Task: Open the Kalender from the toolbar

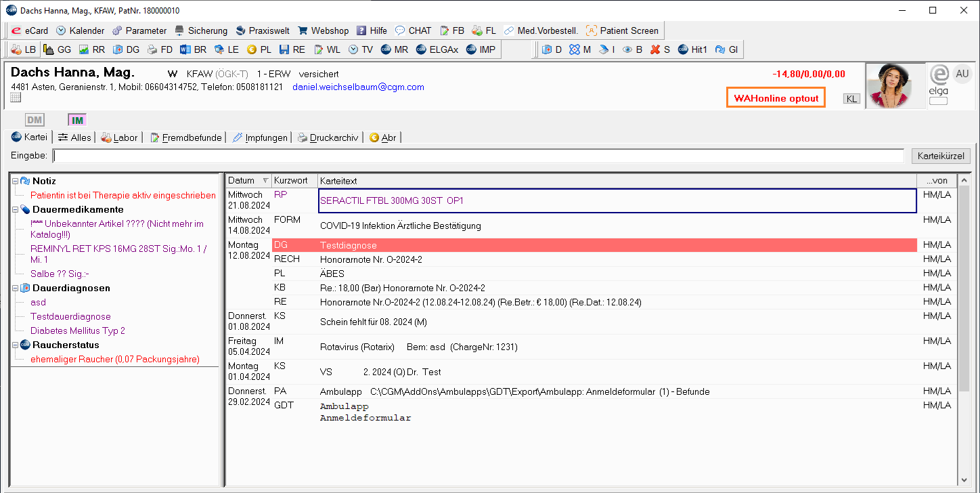Action: [x=80, y=30]
